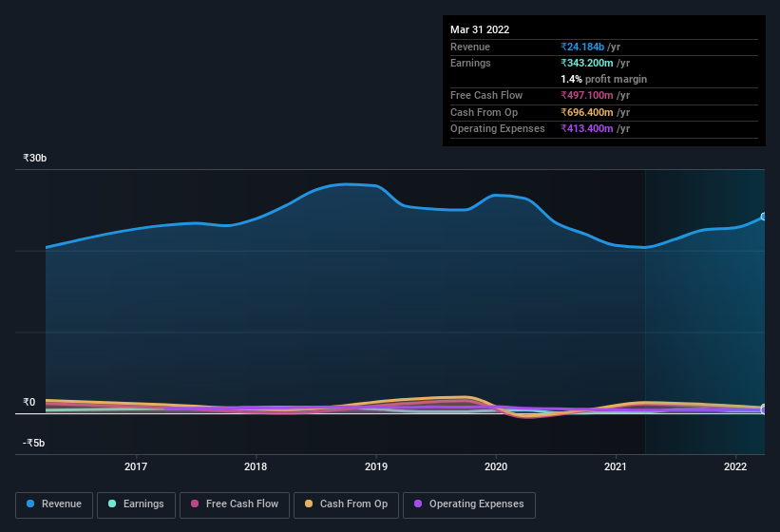Toggle the Earnings series legend button

coord(136,504)
